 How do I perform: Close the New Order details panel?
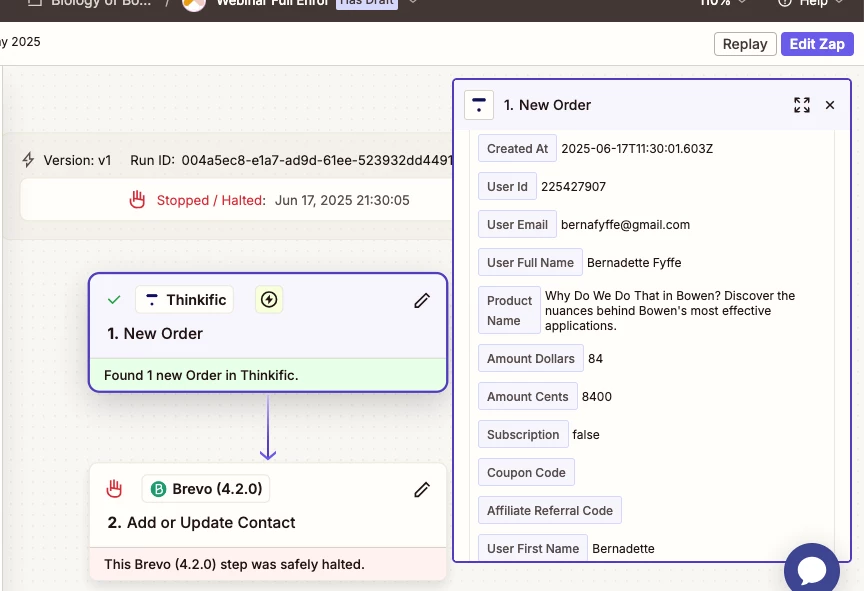point(830,105)
